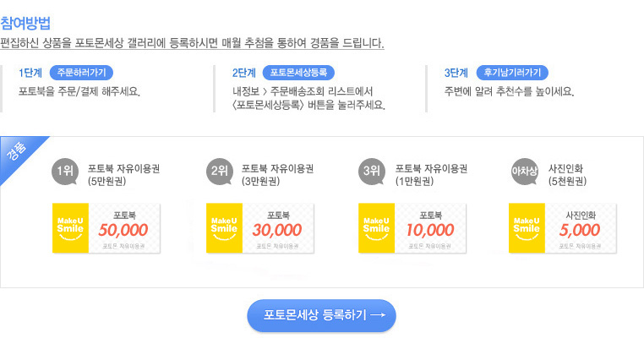This screenshot has width=644, height=355.
Task: Click the 3위 rank badge icon
Action: (x=372, y=172)
